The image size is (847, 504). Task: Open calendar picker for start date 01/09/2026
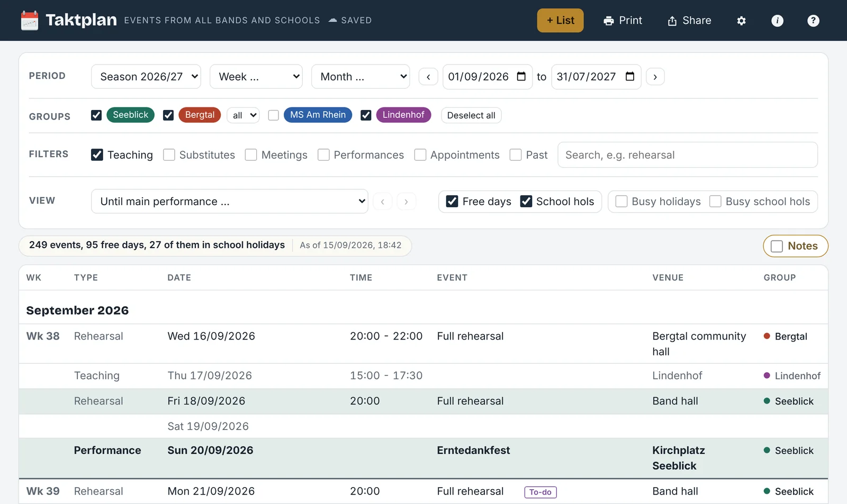tap(521, 77)
